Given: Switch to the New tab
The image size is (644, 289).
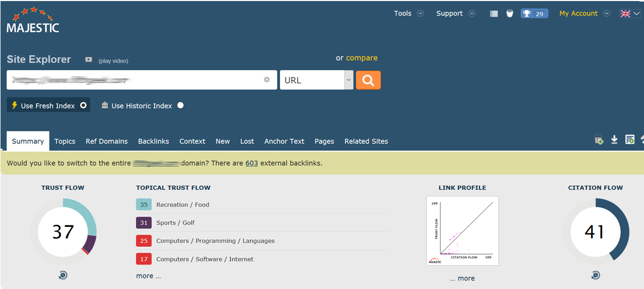Looking at the screenshot, I should (x=223, y=141).
